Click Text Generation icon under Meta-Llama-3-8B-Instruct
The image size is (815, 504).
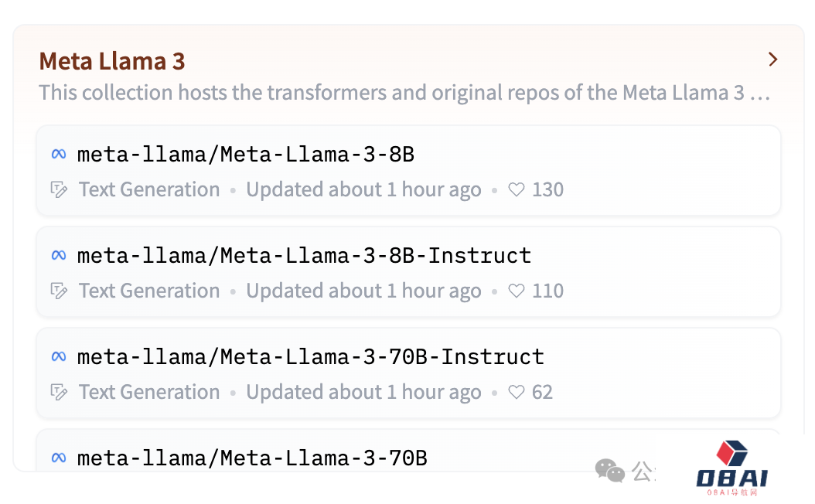tap(59, 291)
